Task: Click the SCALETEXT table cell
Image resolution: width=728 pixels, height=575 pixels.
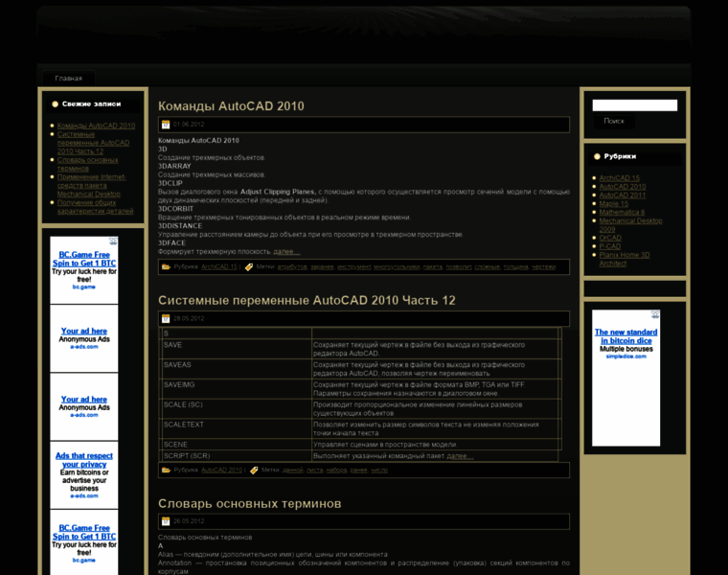Action: click(237, 428)
